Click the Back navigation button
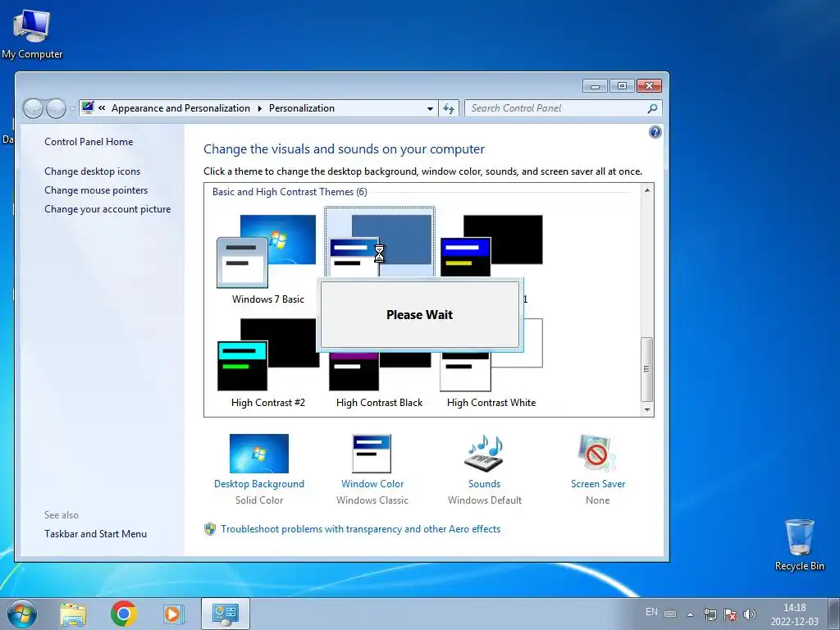840x630 pixels. click(x=33, y=109)
